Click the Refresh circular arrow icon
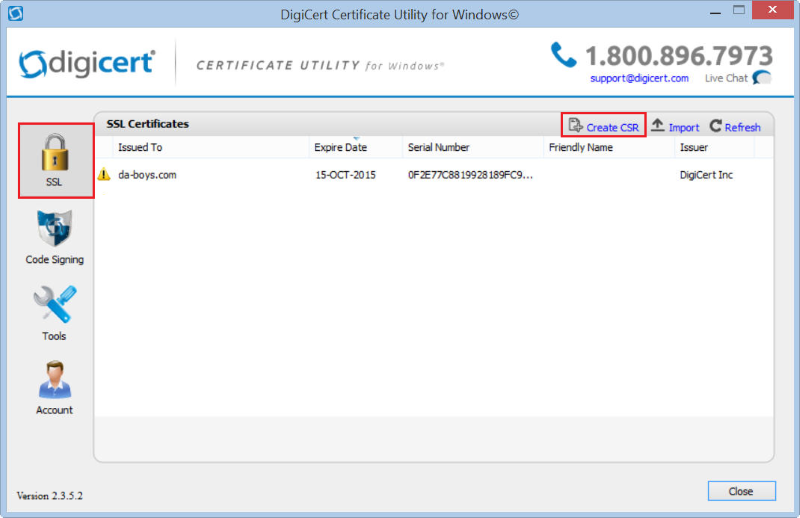The height and width of the screenshot is (518, 800). 716,126
